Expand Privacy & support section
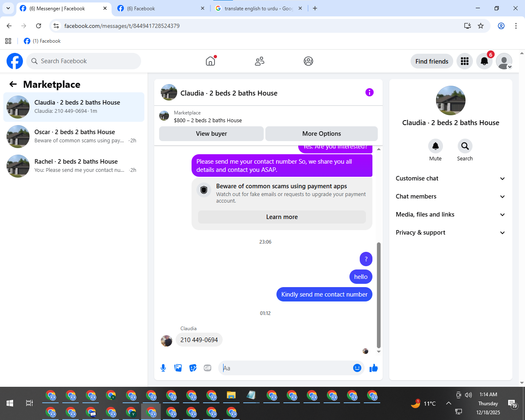 coord(451,233)
